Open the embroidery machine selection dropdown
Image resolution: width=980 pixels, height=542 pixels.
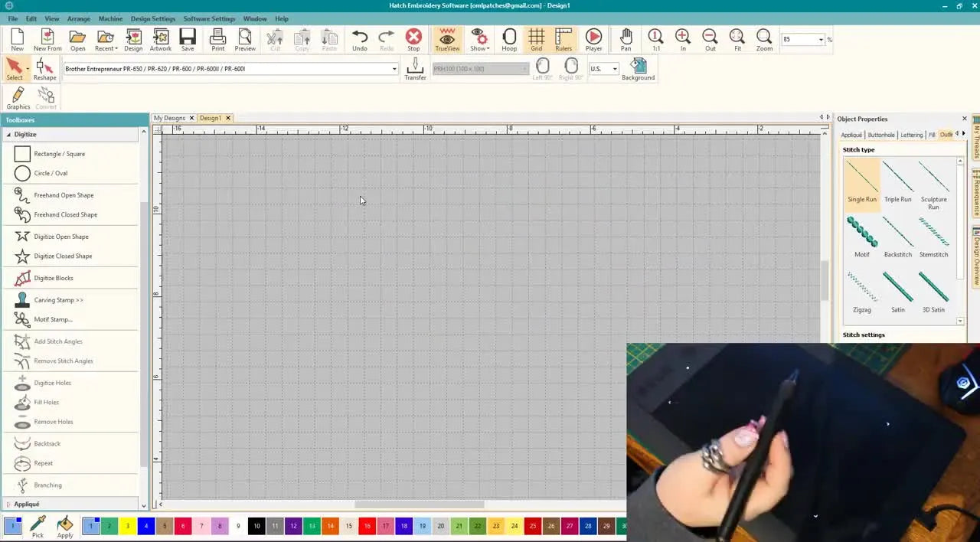(394, 68)
